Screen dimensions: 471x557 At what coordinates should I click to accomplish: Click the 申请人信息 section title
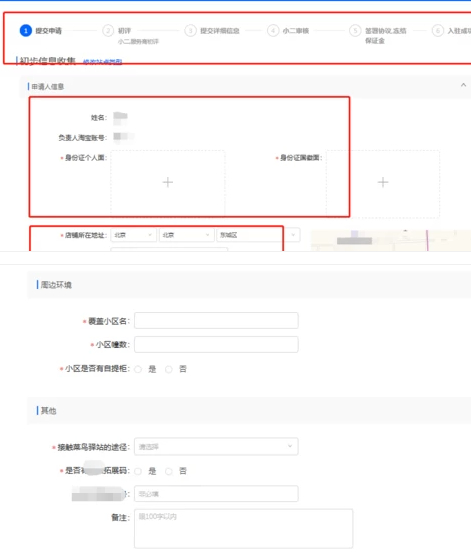tap(48, 87)
